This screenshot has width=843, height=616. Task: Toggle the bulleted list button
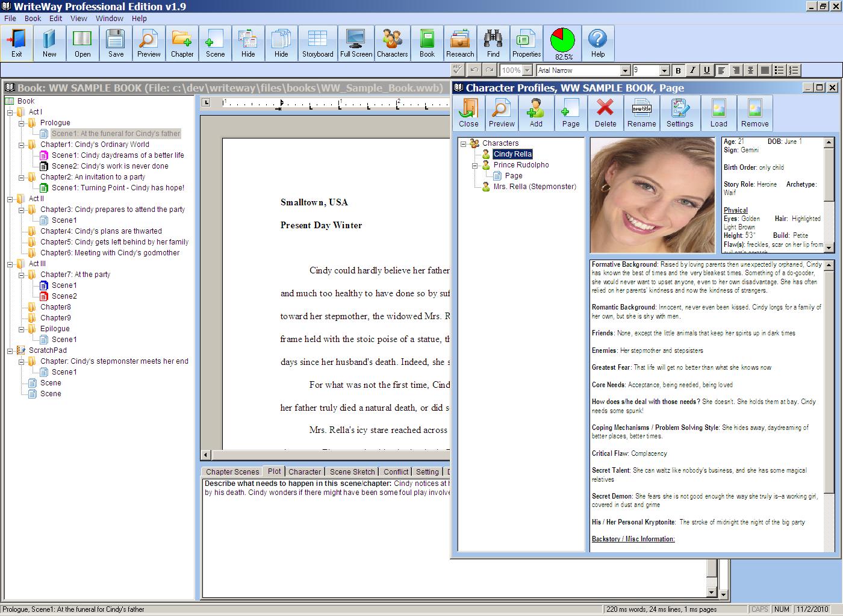[x=779, y=70]
